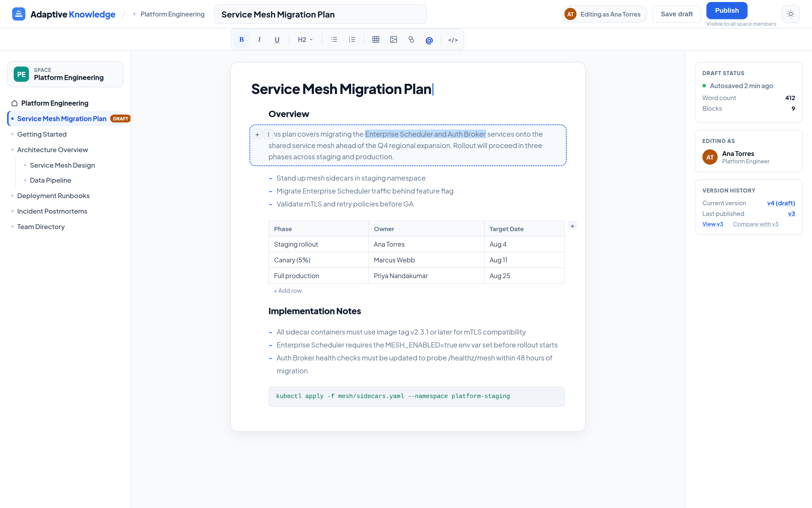Toggle the light/dark theme icon

point(790,14)
